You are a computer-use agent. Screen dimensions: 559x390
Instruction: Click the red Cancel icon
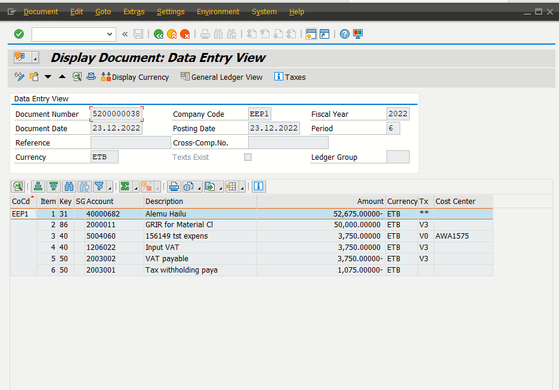[185, 34]
